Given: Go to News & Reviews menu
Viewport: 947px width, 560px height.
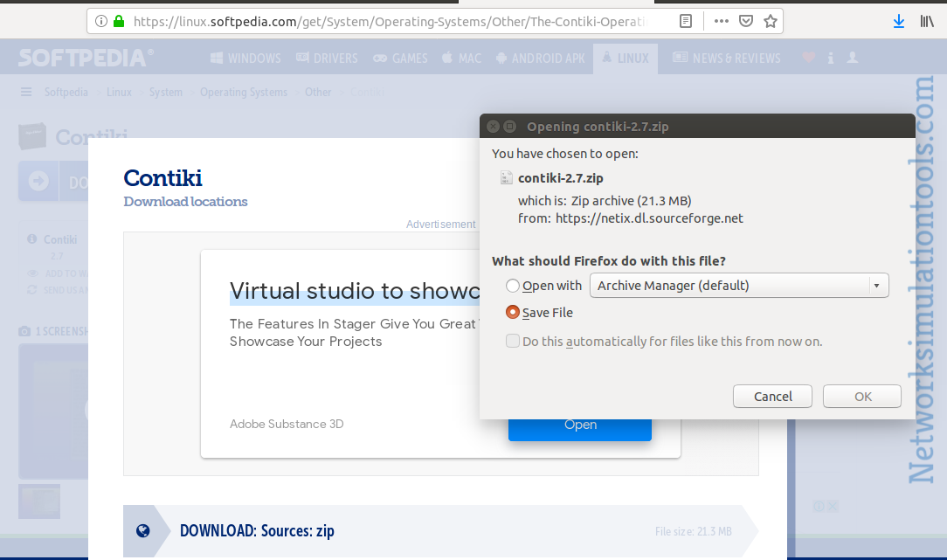Looking at the screenshot, I should click(727, 58).
